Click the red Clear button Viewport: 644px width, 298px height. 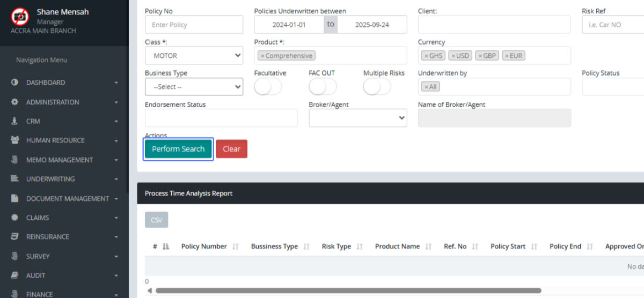coord(231,149)
